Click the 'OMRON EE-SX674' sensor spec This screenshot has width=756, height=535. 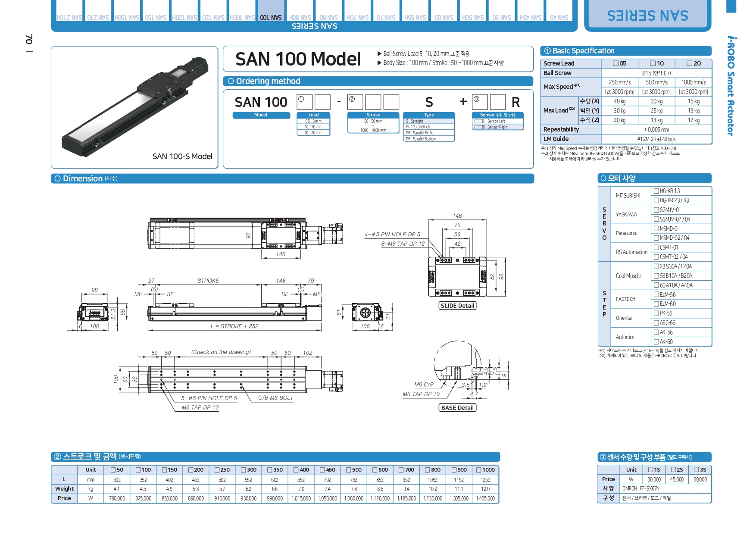640,488
